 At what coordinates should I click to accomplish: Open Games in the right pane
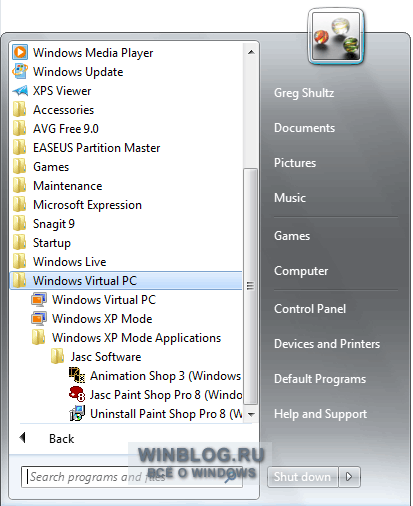(x=292, y=236)
